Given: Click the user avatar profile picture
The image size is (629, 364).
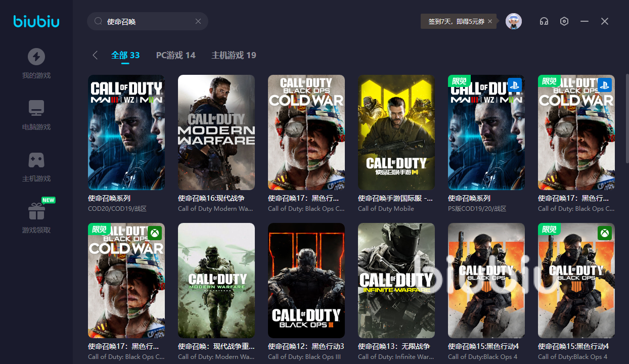Looking at the screenshot, I should pyautogui.click(x=514, y=21).
